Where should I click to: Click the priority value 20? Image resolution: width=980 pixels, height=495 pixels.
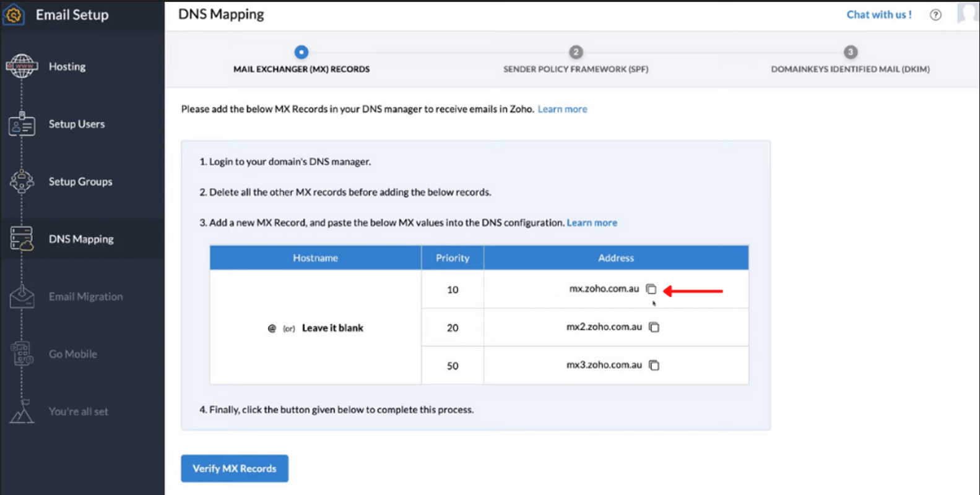(453, 328)
